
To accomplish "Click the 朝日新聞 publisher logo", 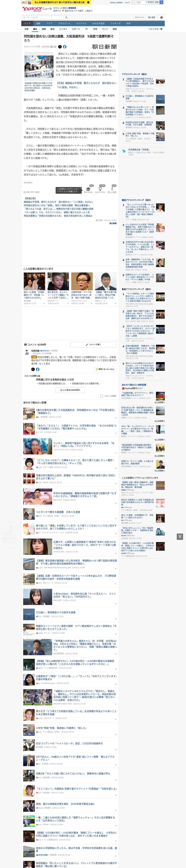I will [104, 47].
